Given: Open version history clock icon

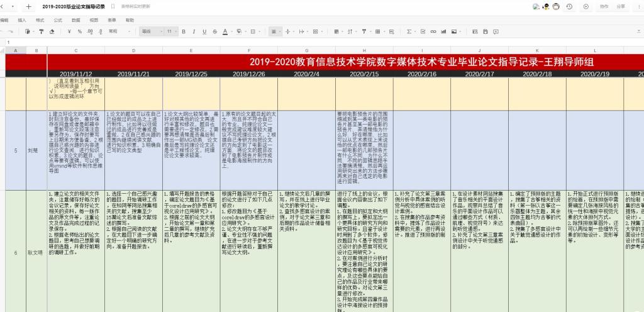Looking at the screenshot, I should [x=569, y=6].
